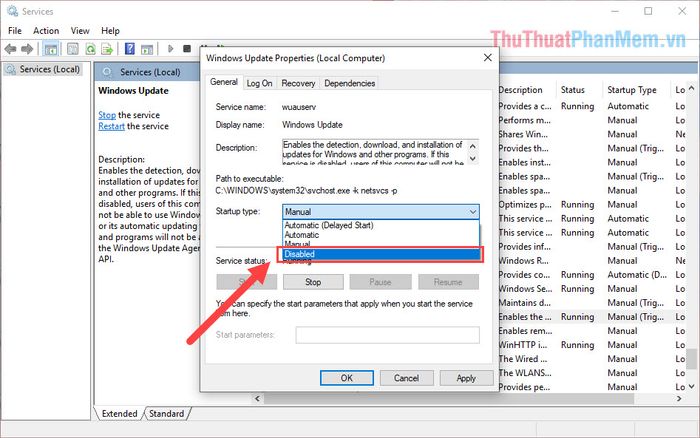Image resolution: width=700 pixels, height=438 pixels.
Task: Click the Cancel button
Action: (406, 378)
